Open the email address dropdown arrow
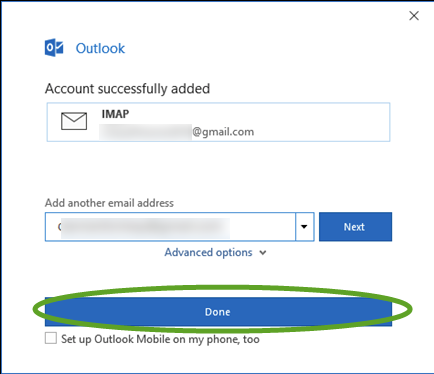 304,227
